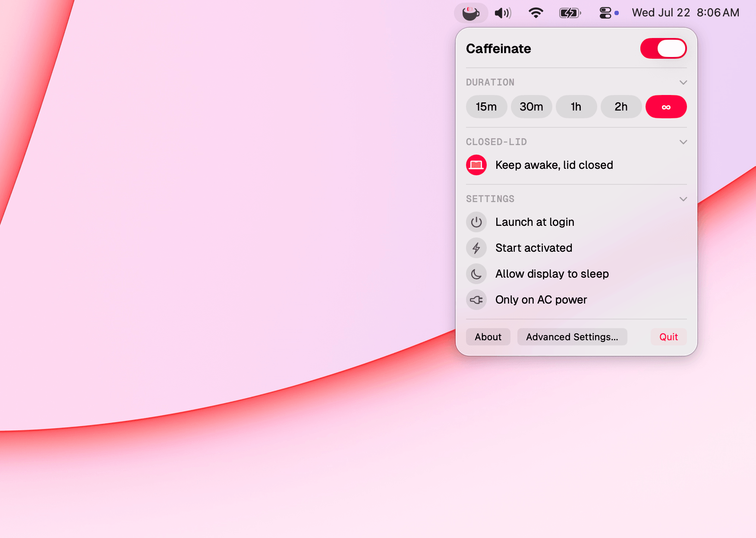The image size is (756, 538).
Task: Quit the Caffeinate app
Action: 668,337
